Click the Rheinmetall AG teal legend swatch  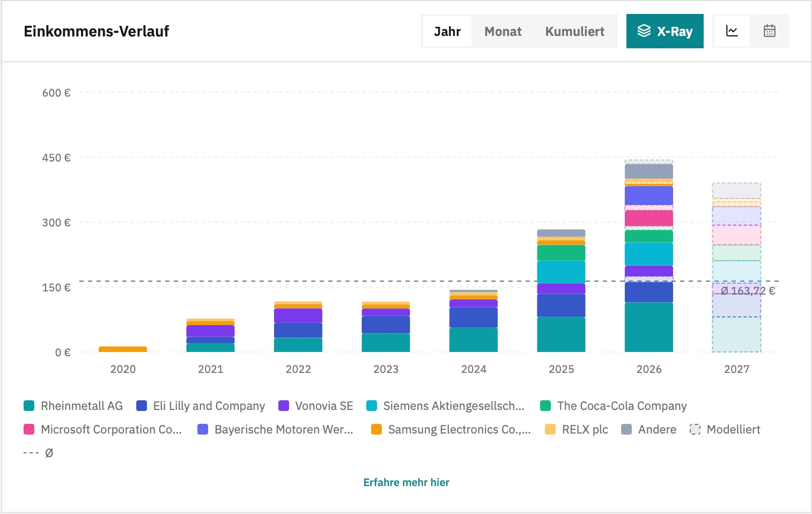point(29,406)
